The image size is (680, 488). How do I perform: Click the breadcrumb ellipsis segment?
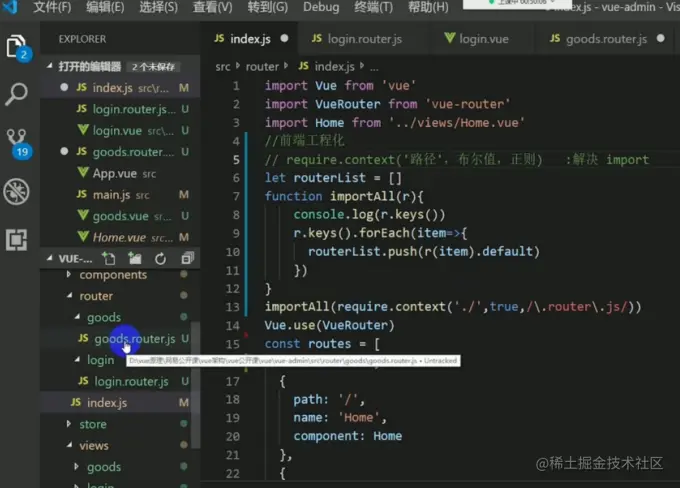point(374,67)
